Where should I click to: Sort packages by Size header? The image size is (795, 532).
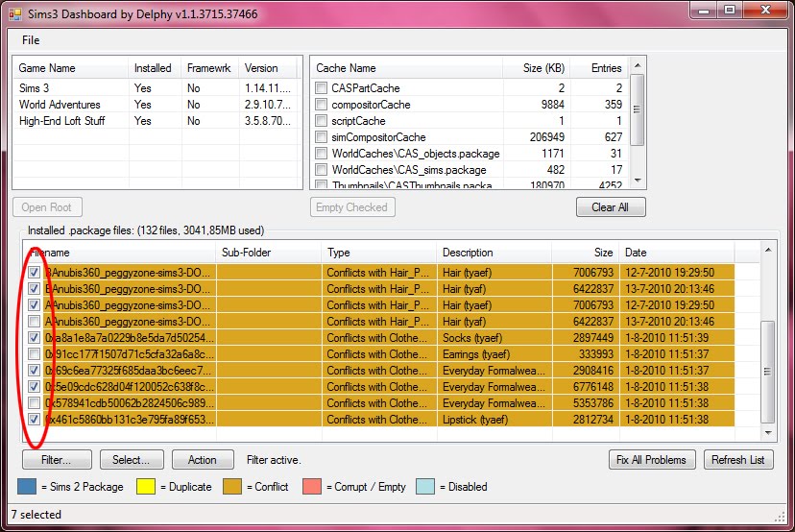[x=585, y=253]
